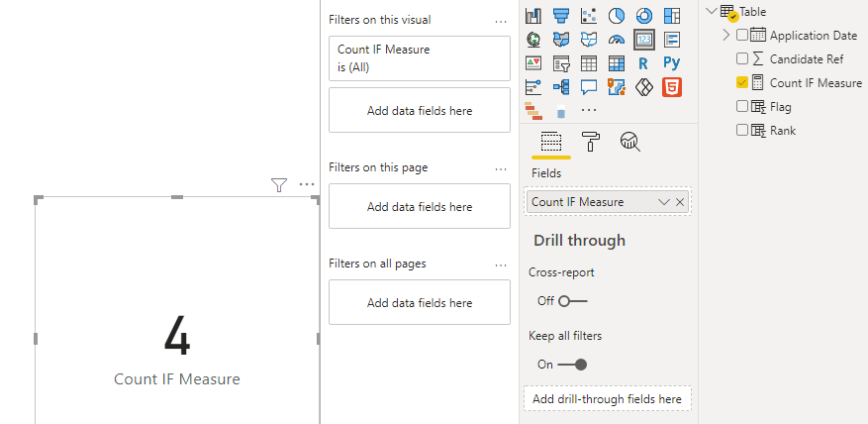
Task: Select the matrix visual
Action: click(617, 63)
